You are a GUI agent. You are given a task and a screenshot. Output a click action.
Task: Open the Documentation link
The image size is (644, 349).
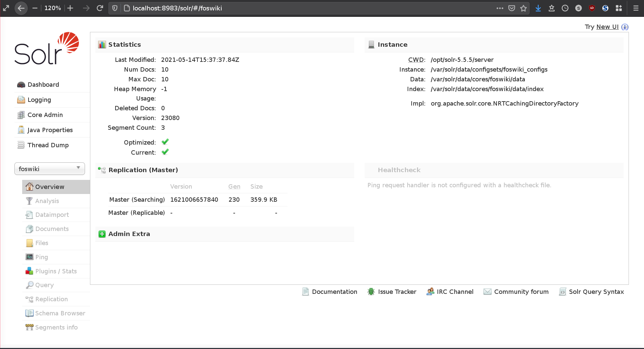tap(334, 292)
